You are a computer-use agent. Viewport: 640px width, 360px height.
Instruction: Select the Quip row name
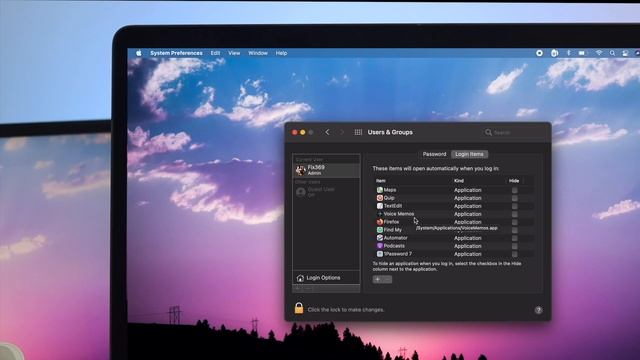(x=389, y=198)
